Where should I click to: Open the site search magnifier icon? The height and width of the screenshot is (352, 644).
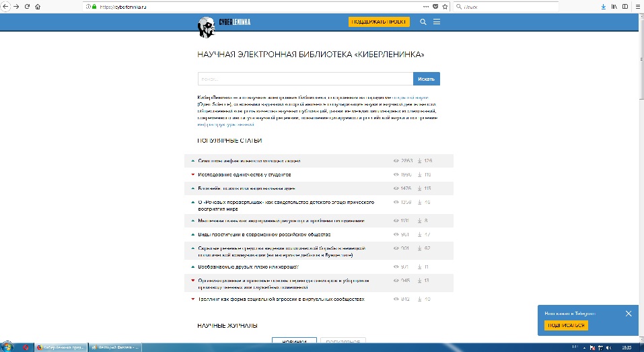pos(423,22)
